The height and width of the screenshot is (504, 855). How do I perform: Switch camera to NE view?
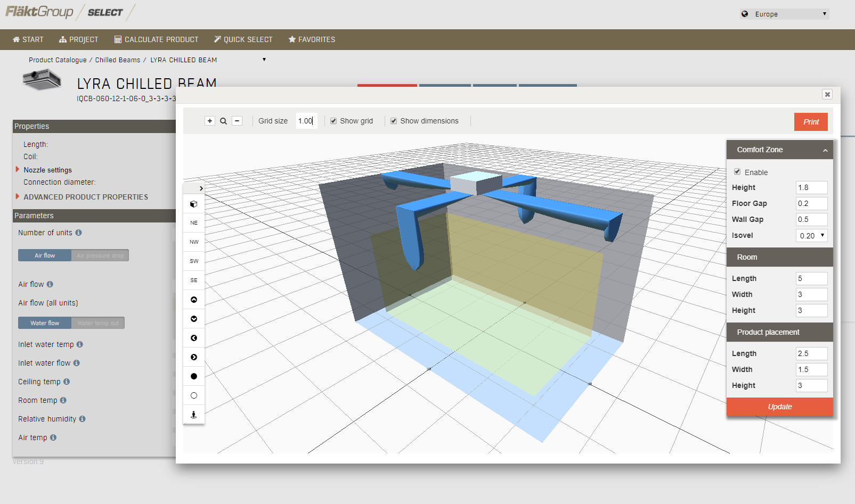pyautogui.click(x=194, y=223)
